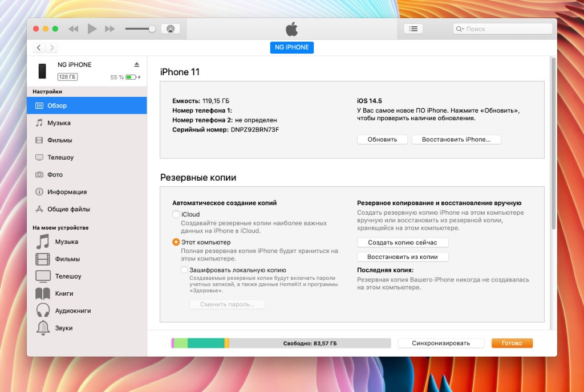Click the play button in toolbar
Viewport: 584px width, 392px height.
pos(92,28)
